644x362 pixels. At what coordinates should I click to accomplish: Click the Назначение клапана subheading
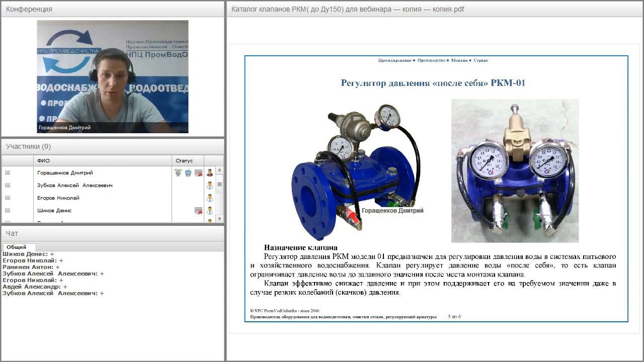pos(301,248)
